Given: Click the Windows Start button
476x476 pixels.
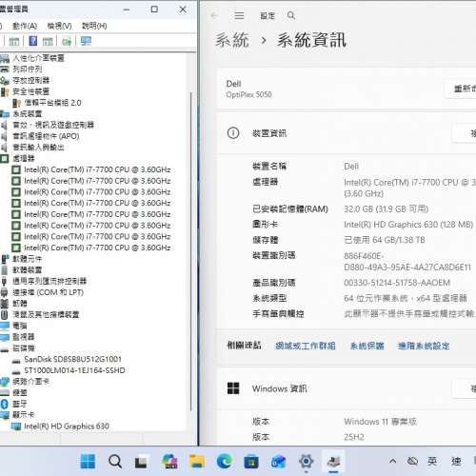Looking at the screenshot, I should point(88,461).
